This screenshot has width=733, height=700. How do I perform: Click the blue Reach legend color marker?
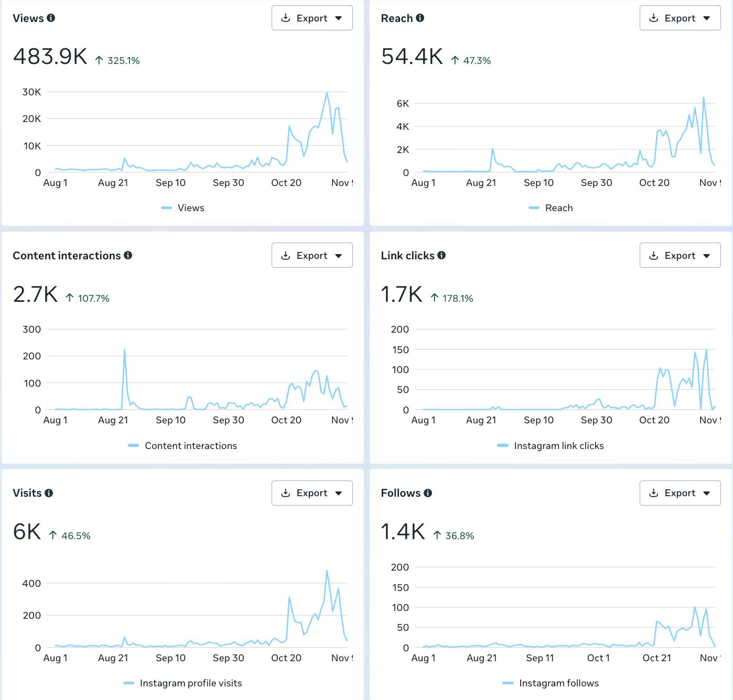click(534, 208)
